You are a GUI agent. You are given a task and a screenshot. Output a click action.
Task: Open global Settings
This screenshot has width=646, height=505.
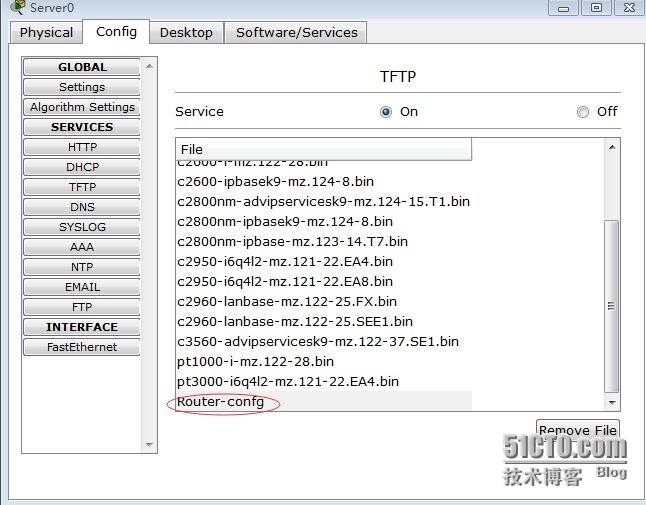[82, 87]
